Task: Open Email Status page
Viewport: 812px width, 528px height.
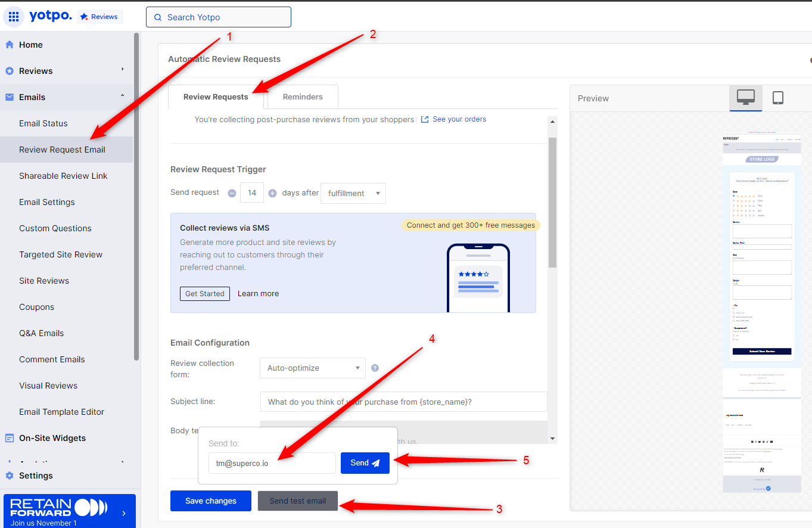Action: (x=43, y=123)
